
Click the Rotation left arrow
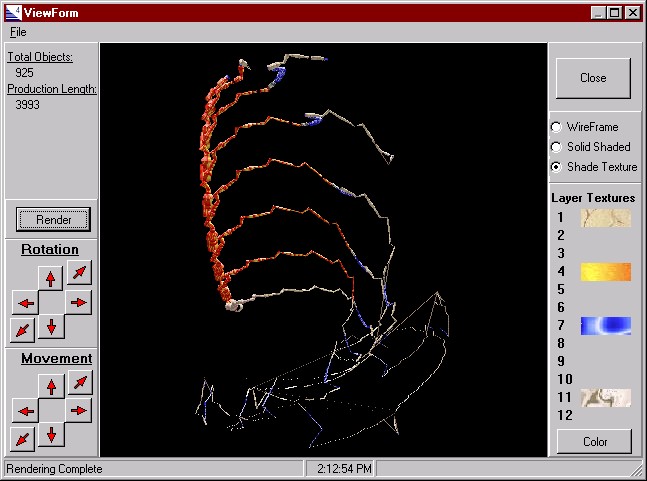click(26, 303)
